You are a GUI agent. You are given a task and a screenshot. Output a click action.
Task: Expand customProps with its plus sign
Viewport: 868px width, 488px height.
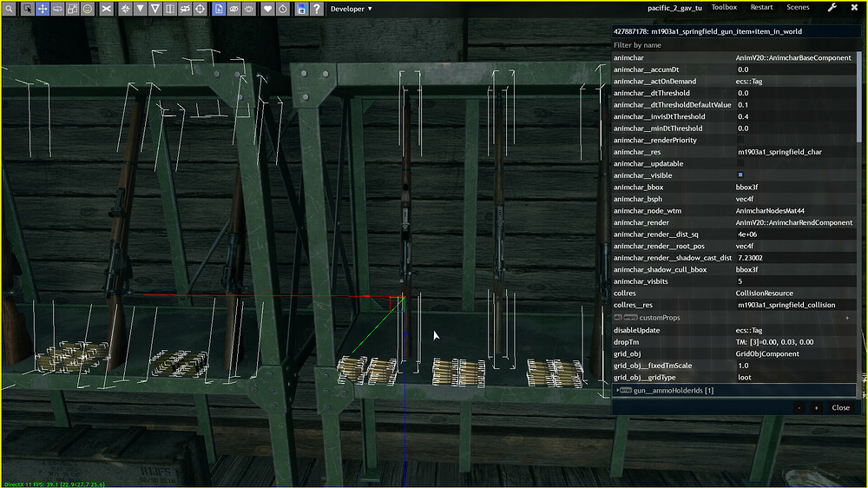point(847,318)
